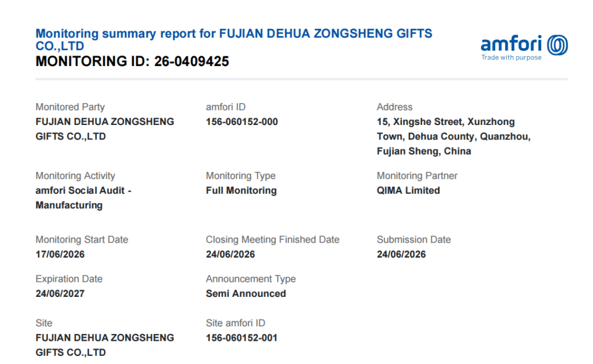Select Site amfori ID 156-060152-001
The width and height of the screenshot is (593, 364).
pyautogui.click(x=241, y=338)
